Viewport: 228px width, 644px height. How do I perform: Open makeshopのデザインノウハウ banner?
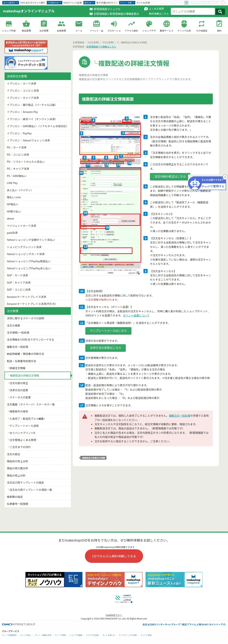(114, 580)
